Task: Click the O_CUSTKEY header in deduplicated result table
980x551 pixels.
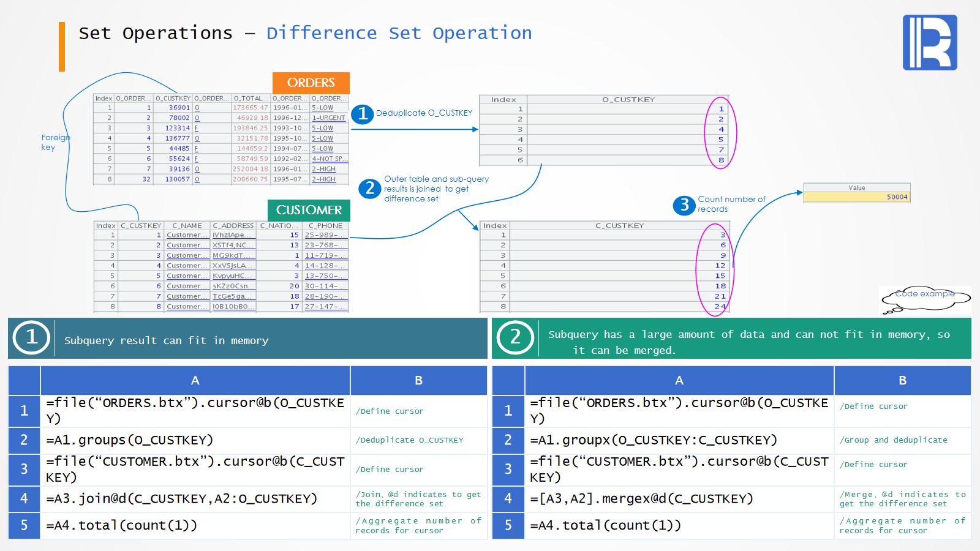Action: click(x=628, y=100)
